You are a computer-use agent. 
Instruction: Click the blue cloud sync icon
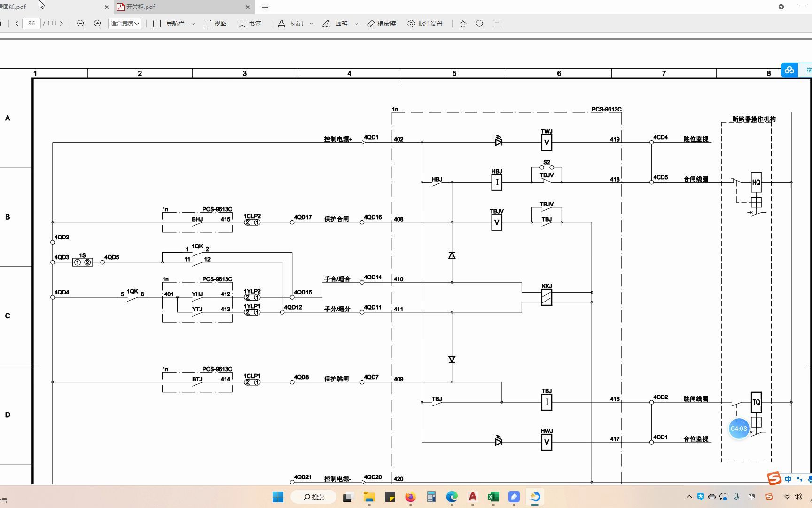[x=789, y=70]
